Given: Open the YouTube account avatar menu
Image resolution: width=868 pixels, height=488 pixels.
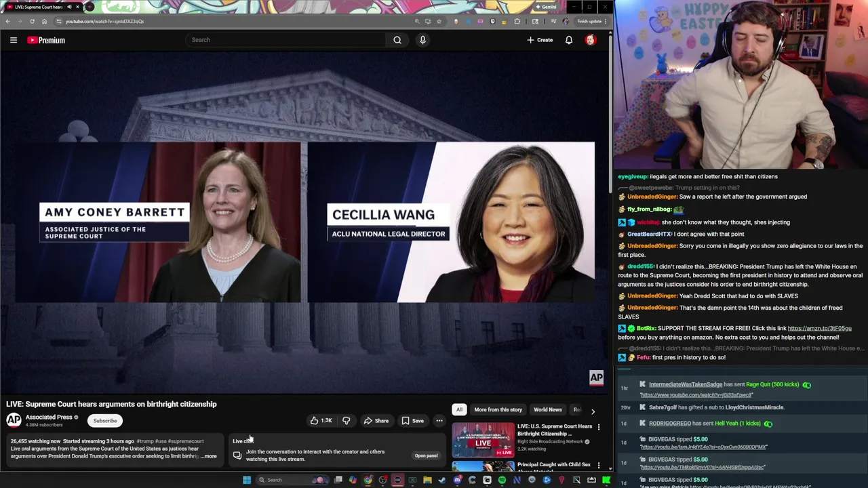Looking at the screenshot, I should click(591, 40).
